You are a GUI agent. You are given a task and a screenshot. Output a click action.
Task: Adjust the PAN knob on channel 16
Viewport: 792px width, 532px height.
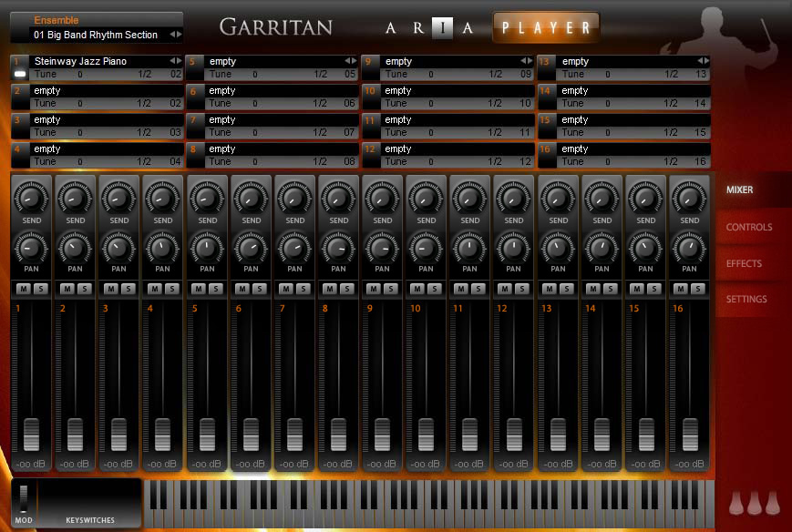[689, 247]
